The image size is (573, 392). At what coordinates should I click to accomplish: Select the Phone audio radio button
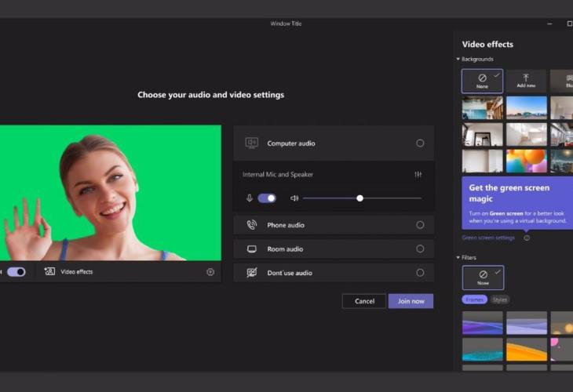click(x=420, y=225)
